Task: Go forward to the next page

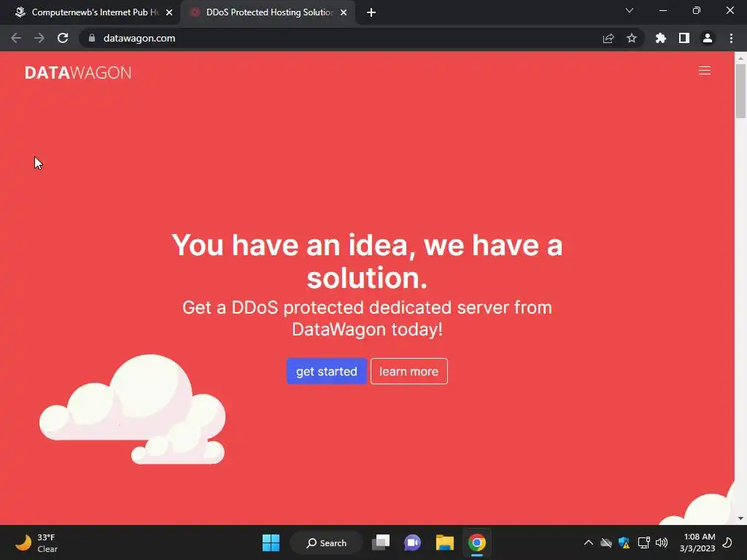Action: click(x=39, y=38)
